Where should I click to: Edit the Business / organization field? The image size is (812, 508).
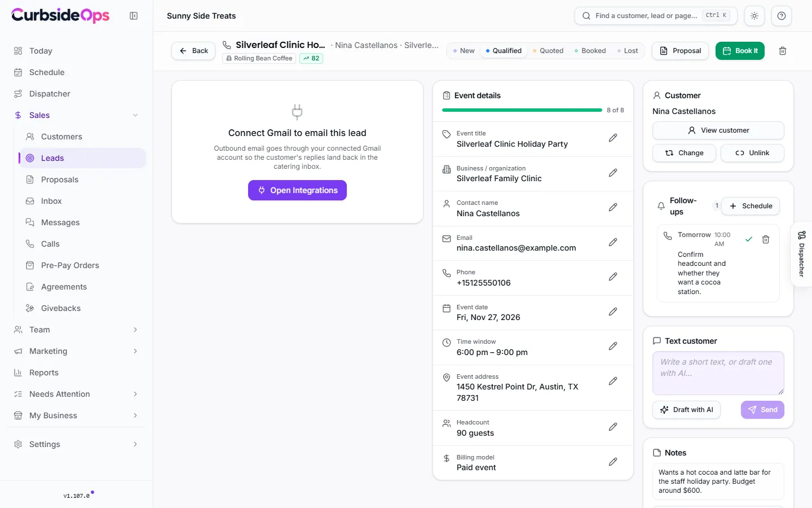pyautogui.click(x=613, y=173)
